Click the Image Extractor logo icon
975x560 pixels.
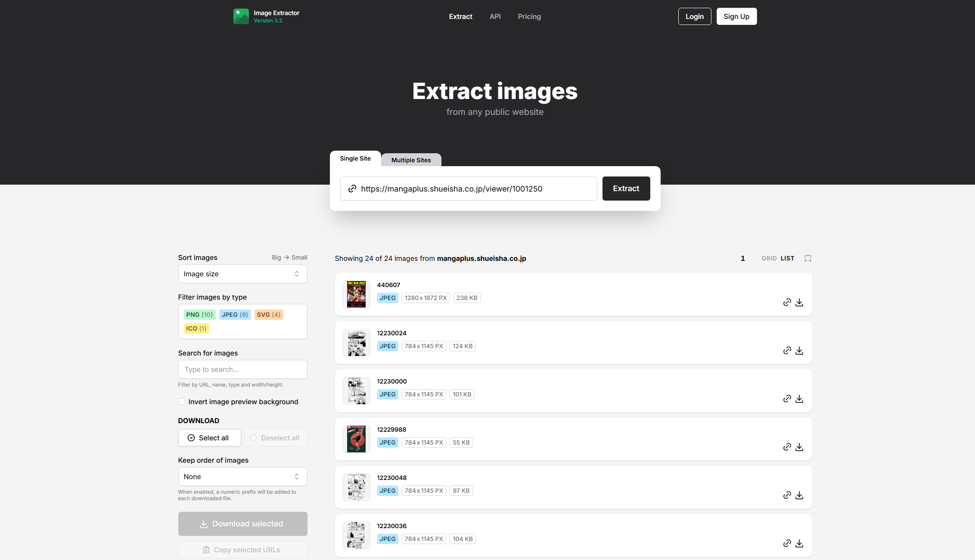click(241, 16)
